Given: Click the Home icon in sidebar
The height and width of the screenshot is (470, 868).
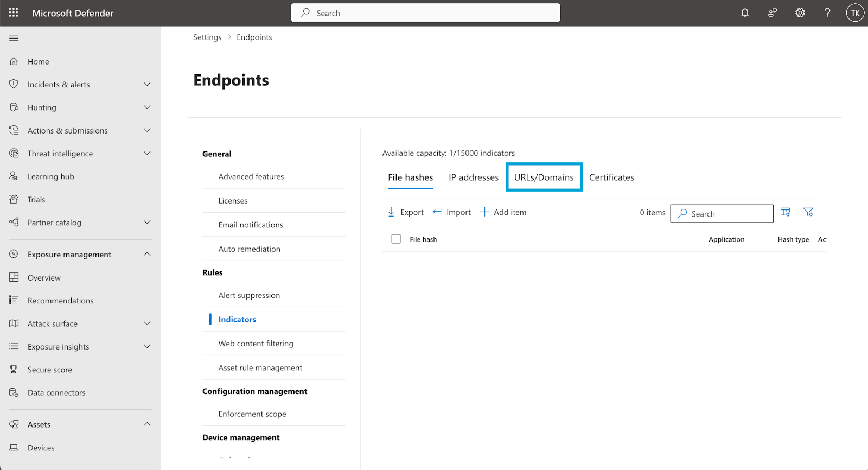Looking at the screenshot, I should [x=14, y=61].
